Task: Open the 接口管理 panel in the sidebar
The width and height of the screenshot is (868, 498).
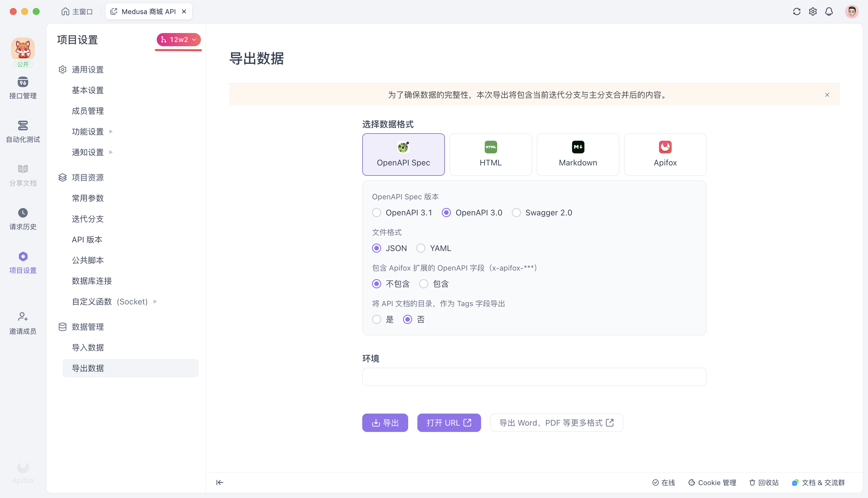Action: click(23, 87)
